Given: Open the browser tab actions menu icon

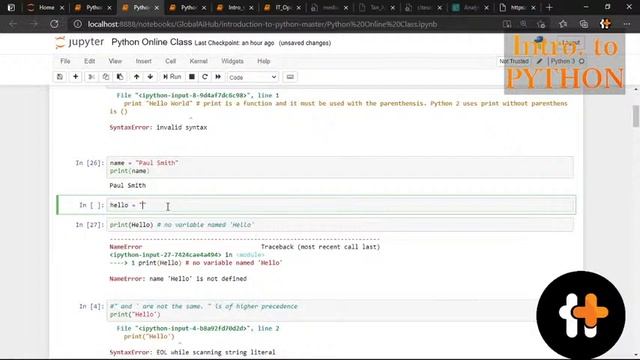Looking at the screenshot, I should [x=11, y=7].
